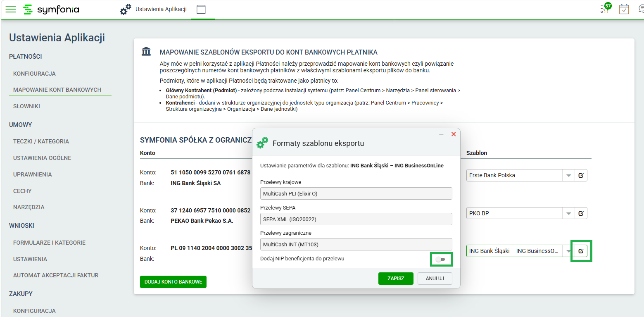Click the Anuluj button

coord(435,279)
